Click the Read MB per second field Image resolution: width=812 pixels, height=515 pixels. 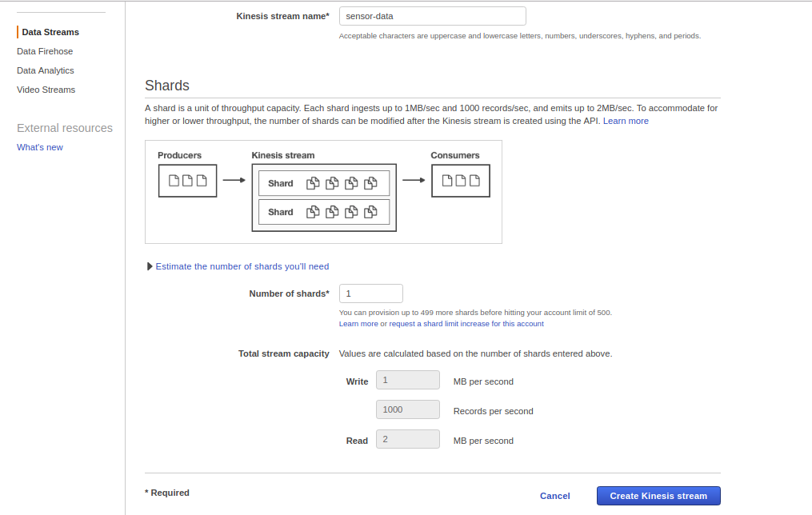[x=408, y=439]
